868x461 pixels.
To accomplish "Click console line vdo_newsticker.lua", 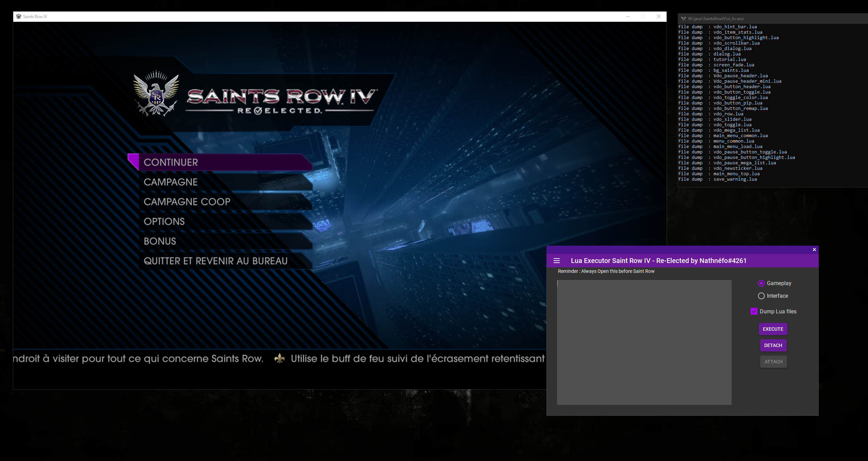I will click(x=720, y=168).
